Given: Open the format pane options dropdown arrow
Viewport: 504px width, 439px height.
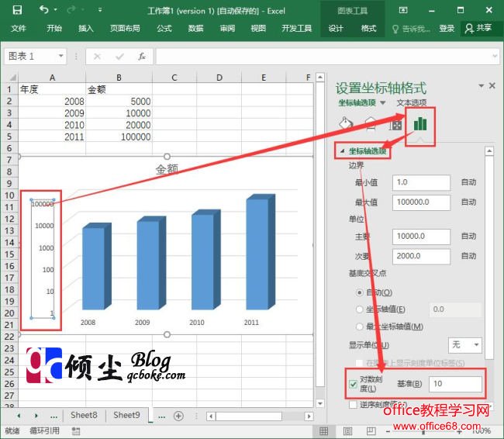Looking at the screenshot, I should (x=482, y=85).
